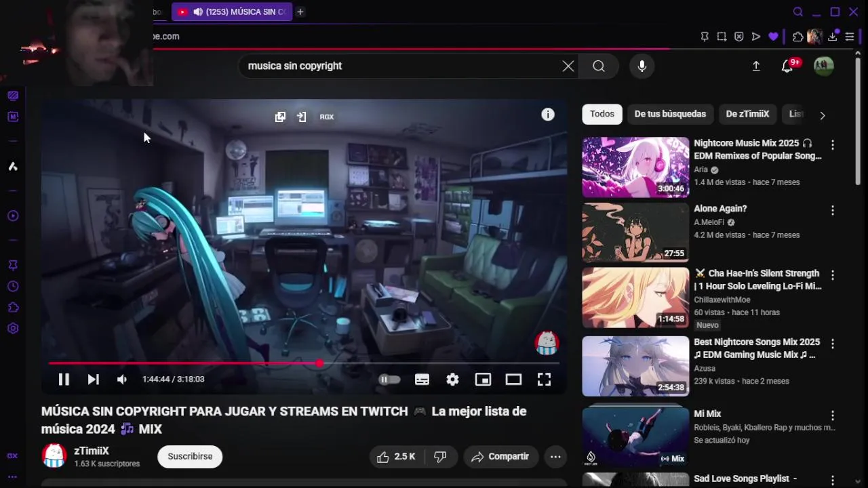Open Cha Hae-In's Silent Strength title
The height and width of the screenshot is (488, 868).
(x=758, y=280)
